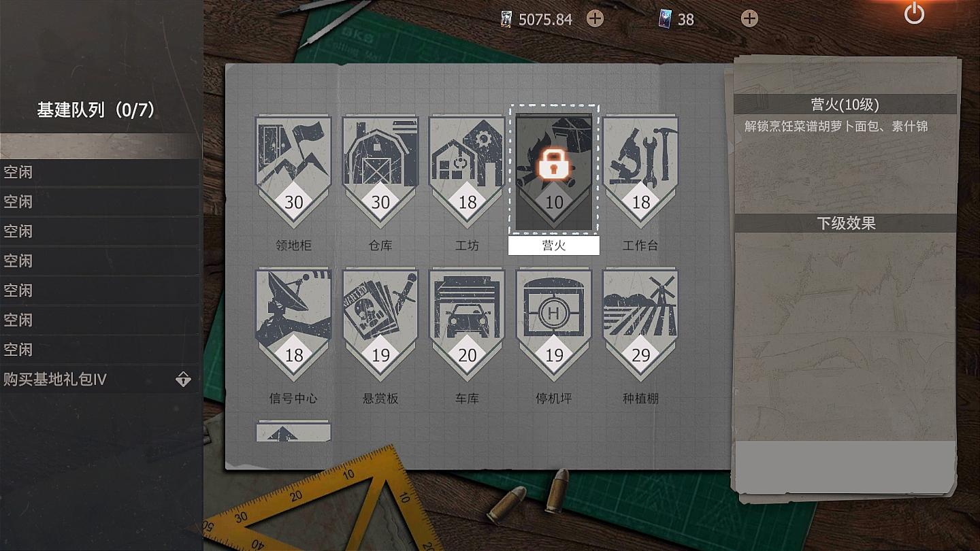This screenshot has height=551, width=980.
Task: Add currency with plus beside 5075.84
Action: [595, 18]
